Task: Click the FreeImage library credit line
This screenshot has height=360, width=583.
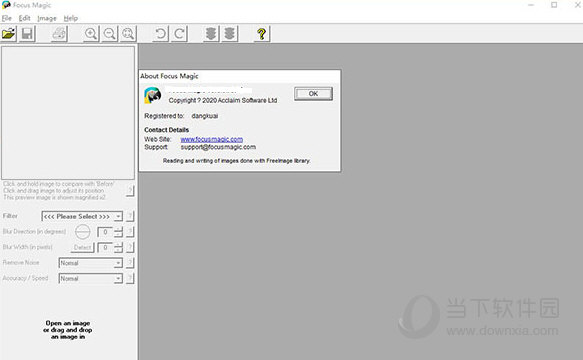Action: click(x=236, y=161)
